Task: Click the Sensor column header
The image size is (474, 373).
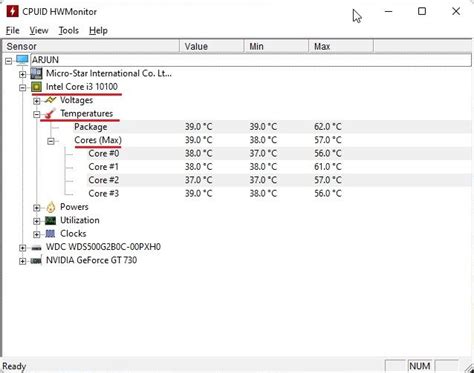Action: tap(91, 46)
